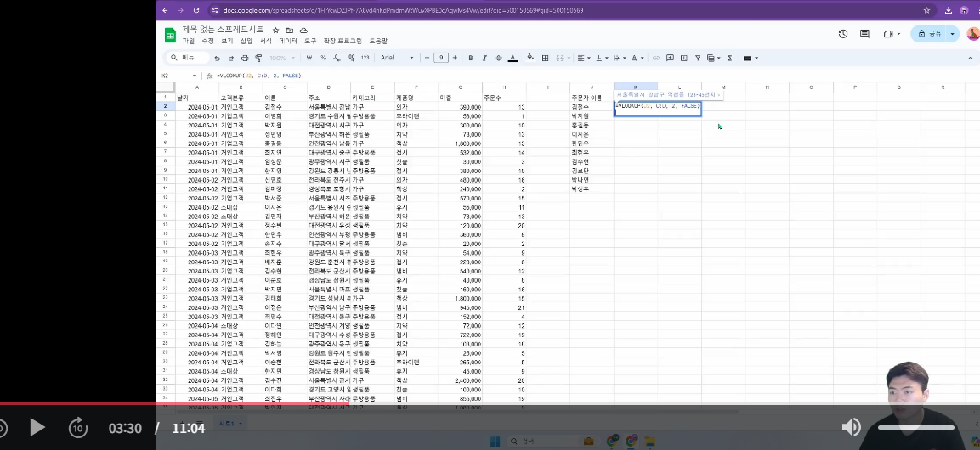Check cloud save status icon

point(303,30)
